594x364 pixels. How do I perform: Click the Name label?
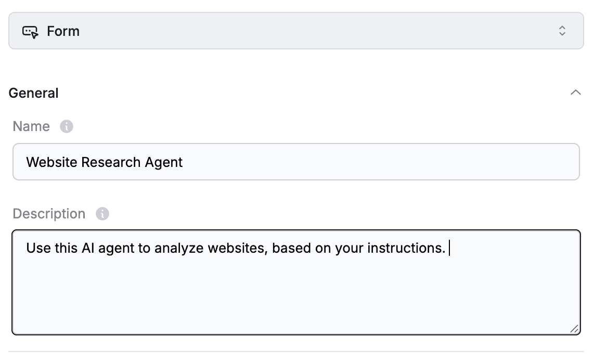coord(31,126)
